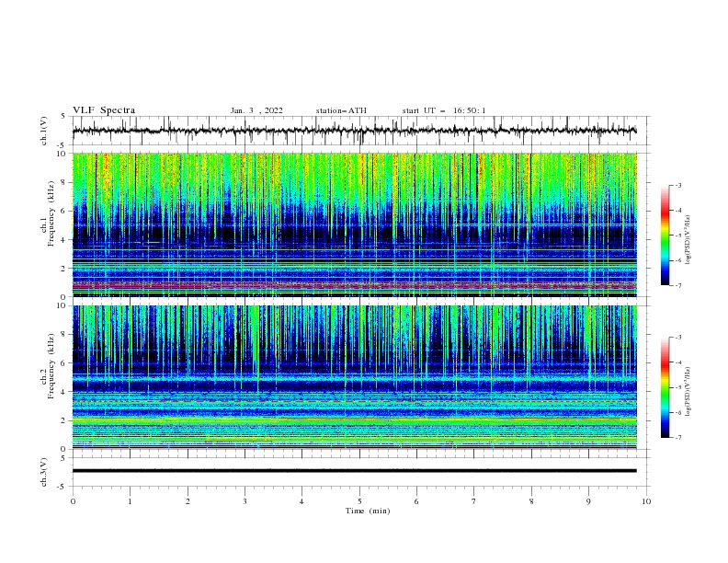Click the ch.1 spectrogram color scale bar

click(x=665, y=236)
